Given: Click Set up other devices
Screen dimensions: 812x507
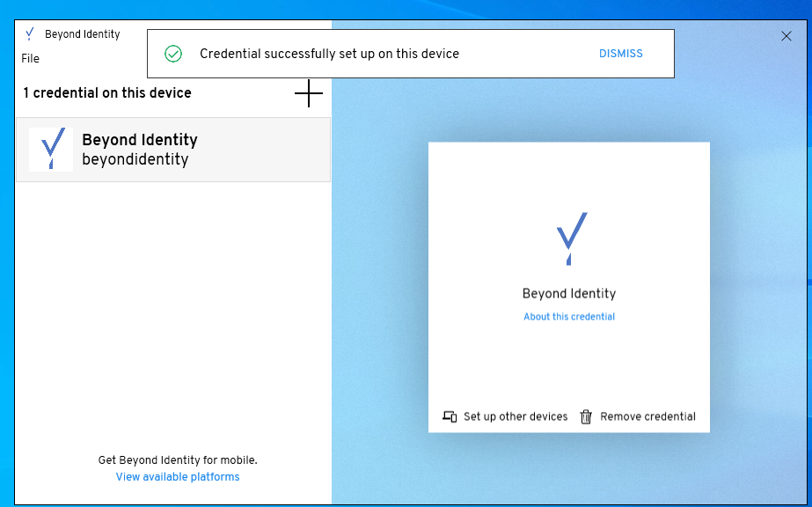Looking at the screenshot, I should [514, 416].
